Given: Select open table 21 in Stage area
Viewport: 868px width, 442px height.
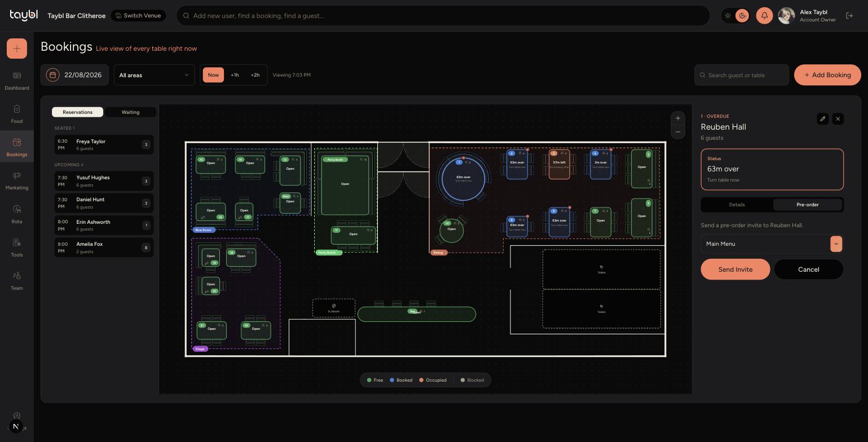Looking at the screenshot, I should (x=212, y=330).
